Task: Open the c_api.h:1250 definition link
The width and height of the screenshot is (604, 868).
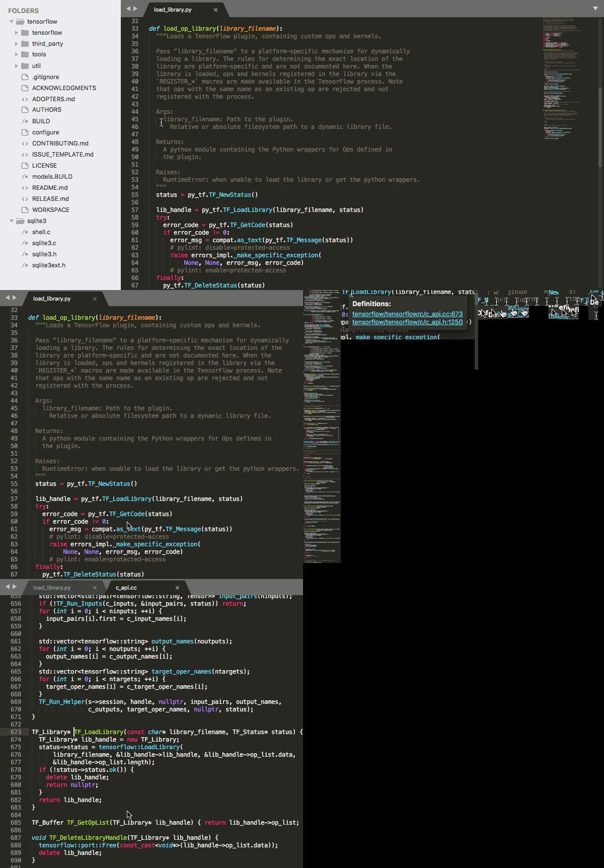Action: (407, 322)
